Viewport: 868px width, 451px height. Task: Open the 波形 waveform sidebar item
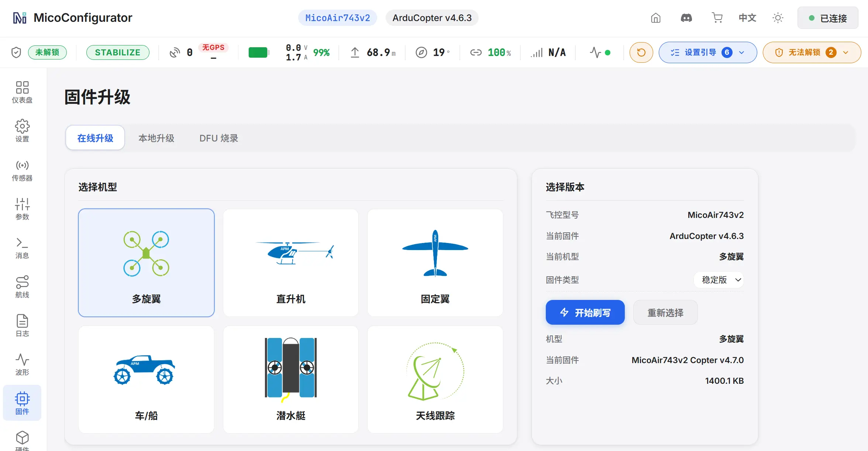(22, 365)
